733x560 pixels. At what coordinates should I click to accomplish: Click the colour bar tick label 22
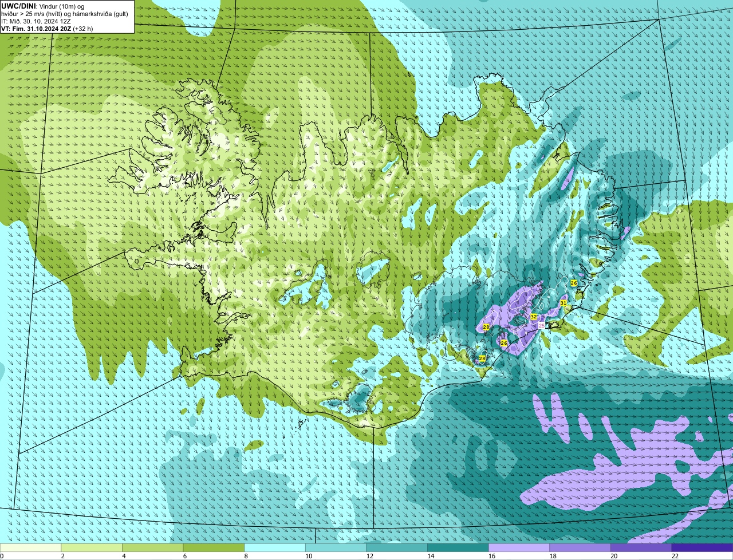(675, 556)
